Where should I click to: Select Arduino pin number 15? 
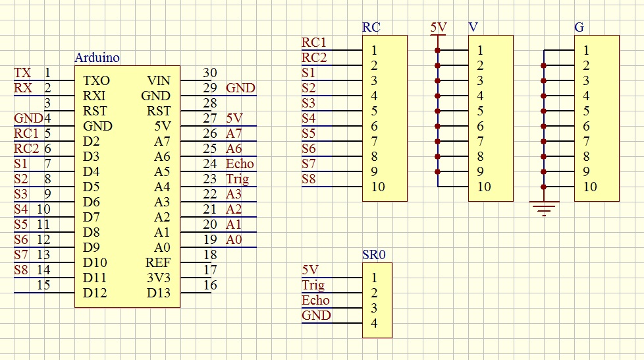[x=43, y=285]
